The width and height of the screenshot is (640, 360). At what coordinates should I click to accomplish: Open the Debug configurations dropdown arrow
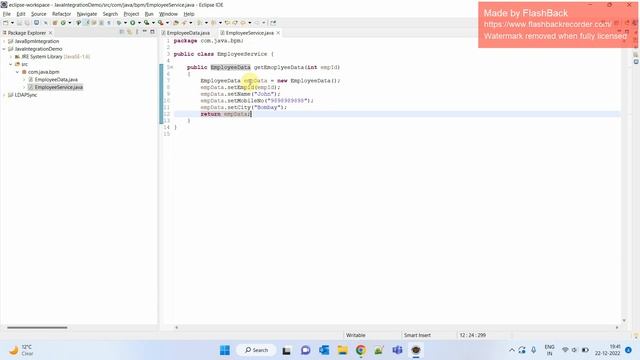point(125,23)
